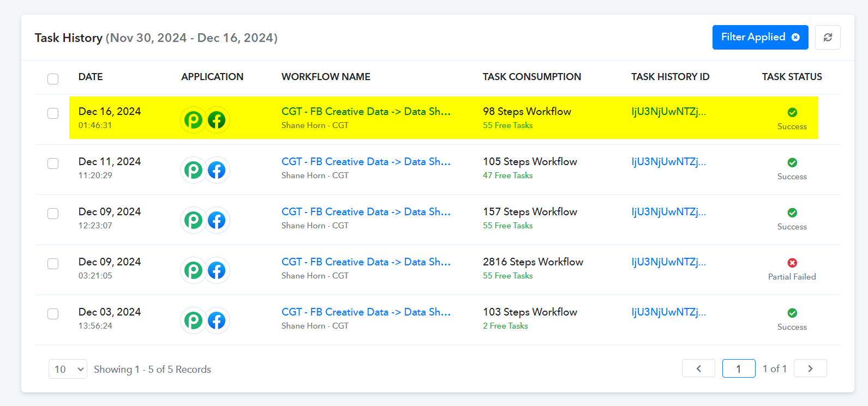Screen dimensions: 868x406
Task: Click the refresh icon beside Filter Applied
Action: click(828, 37)
